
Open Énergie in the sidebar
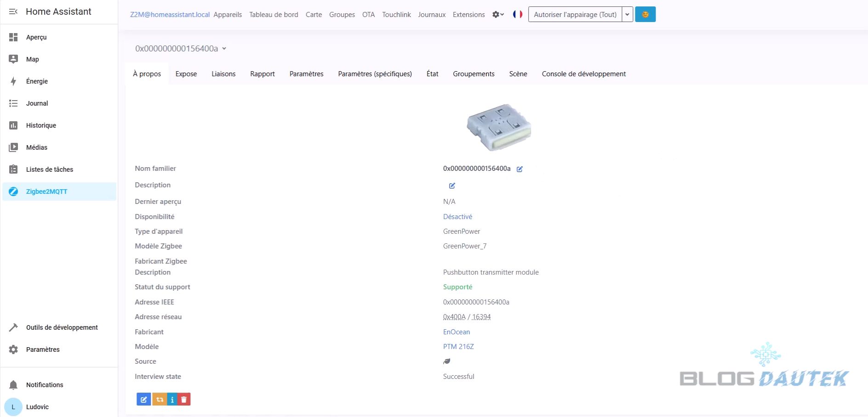(x=37, y=81)
